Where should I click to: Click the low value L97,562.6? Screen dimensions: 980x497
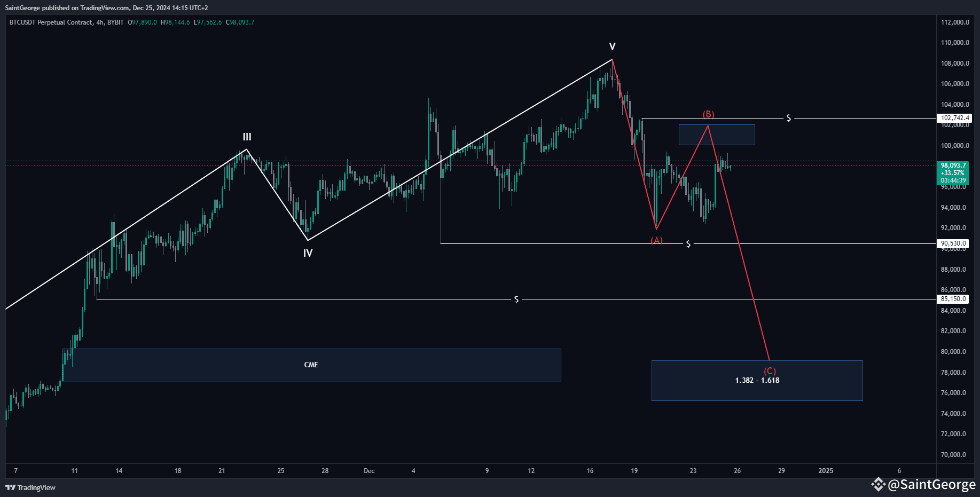tap(208, 22)
